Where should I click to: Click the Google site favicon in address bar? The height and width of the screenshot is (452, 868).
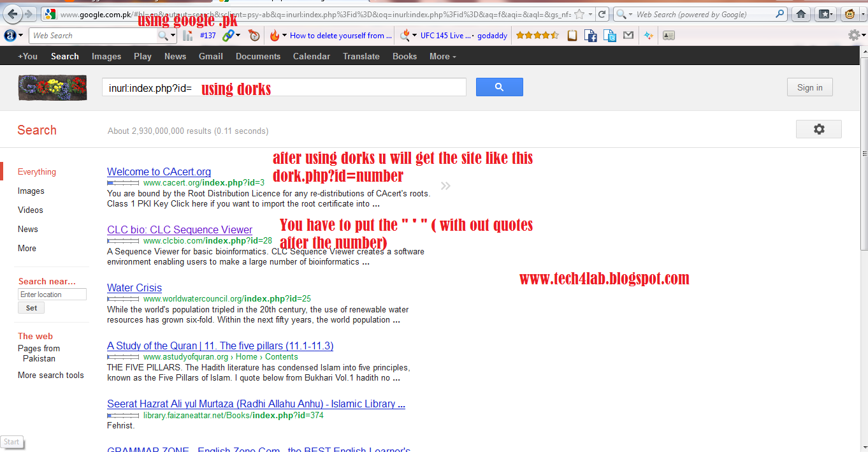click(50, 14)
